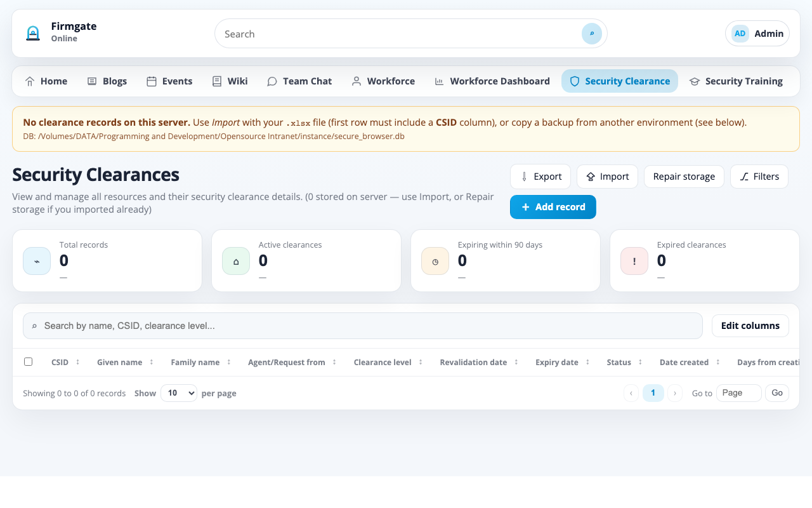The image size is (812, 508).
Task: Click the Import upload arrow icon
Action: click(591, 177)
